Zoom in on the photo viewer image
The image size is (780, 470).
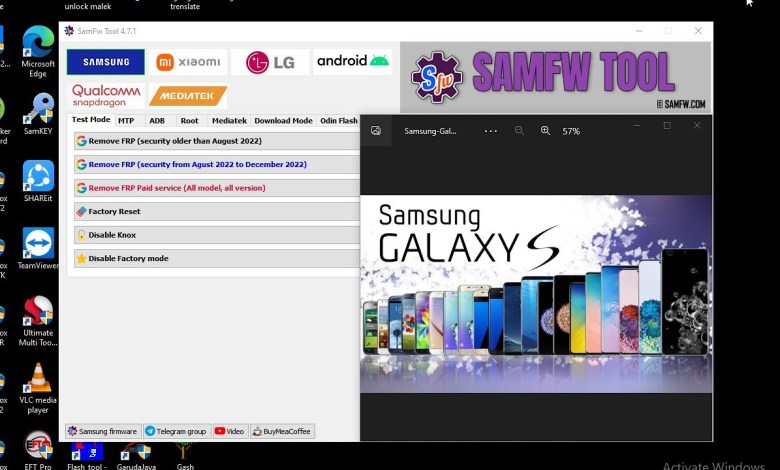click(x=545, y=131)
